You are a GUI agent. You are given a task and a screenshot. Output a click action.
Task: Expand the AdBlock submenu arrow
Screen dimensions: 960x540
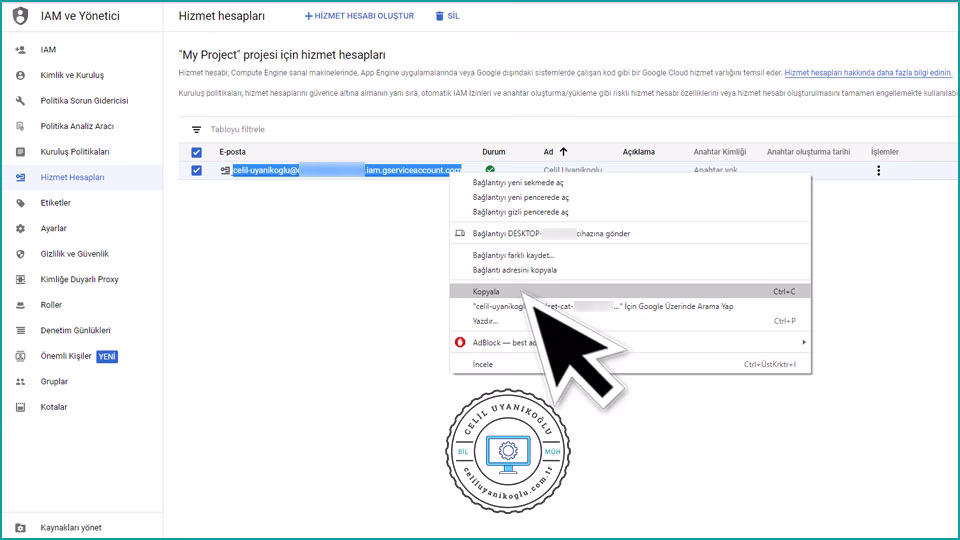(x=804, y=342)
